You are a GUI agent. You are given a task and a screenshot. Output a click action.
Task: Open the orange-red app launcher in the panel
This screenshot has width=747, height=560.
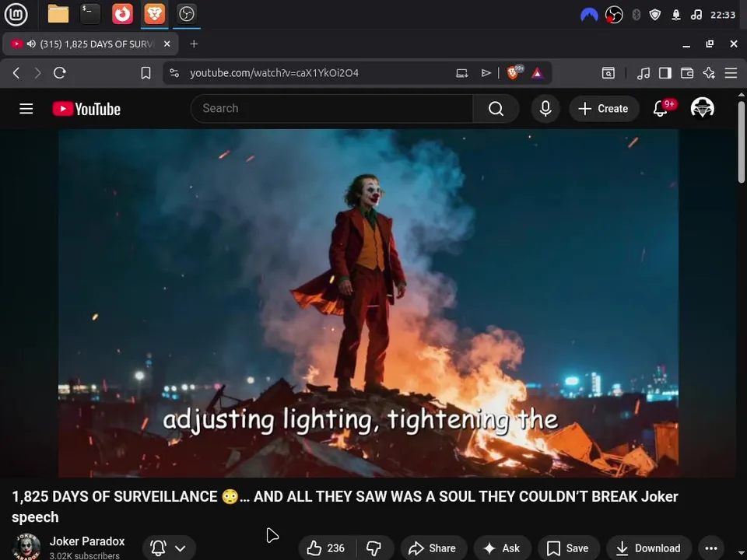pos(122,14)
